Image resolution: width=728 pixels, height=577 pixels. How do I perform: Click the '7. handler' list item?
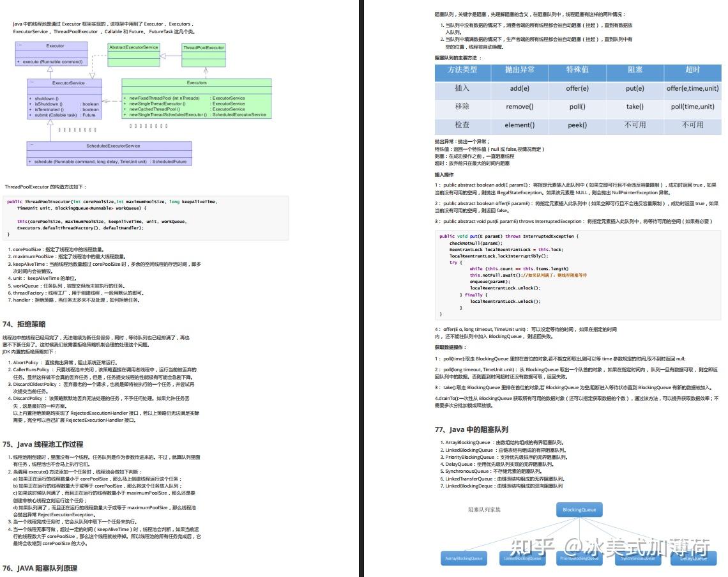click(73, 300)
